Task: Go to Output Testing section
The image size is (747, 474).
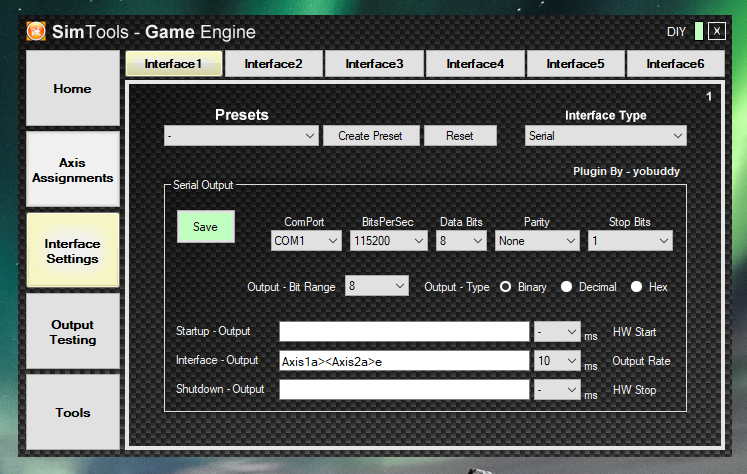Action: [72, 332]
